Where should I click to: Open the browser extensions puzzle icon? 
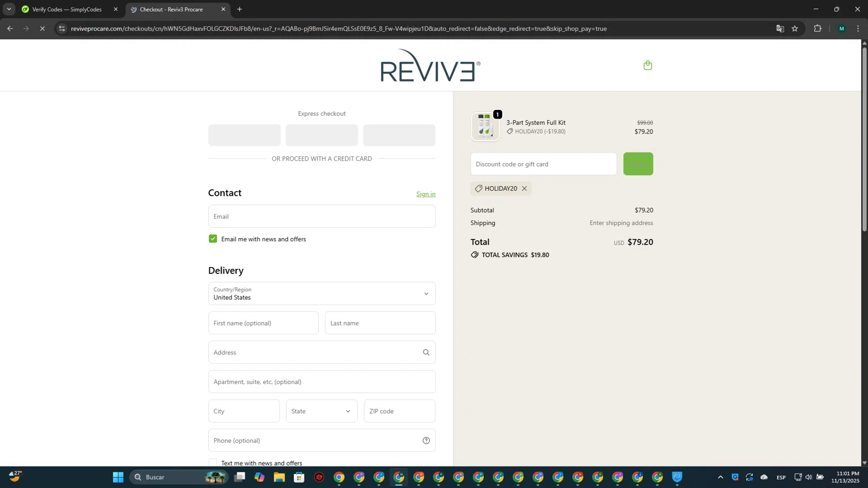[x=818, y=28]
